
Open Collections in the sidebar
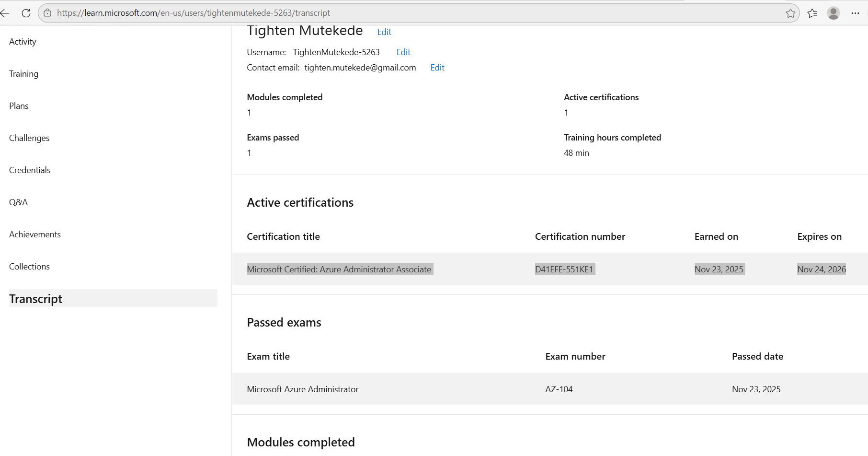[29, 267]
